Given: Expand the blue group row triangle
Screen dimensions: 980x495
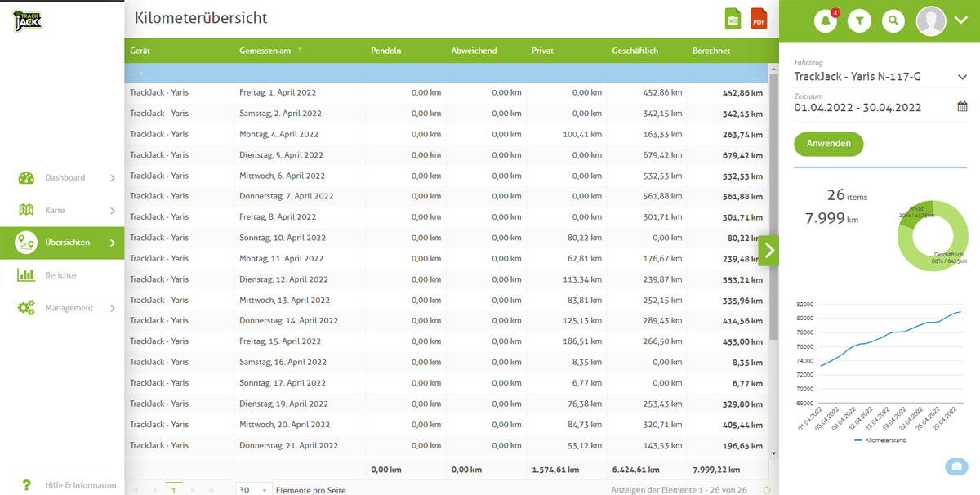Looking at the screenshot, I should (x=140, y=74).
